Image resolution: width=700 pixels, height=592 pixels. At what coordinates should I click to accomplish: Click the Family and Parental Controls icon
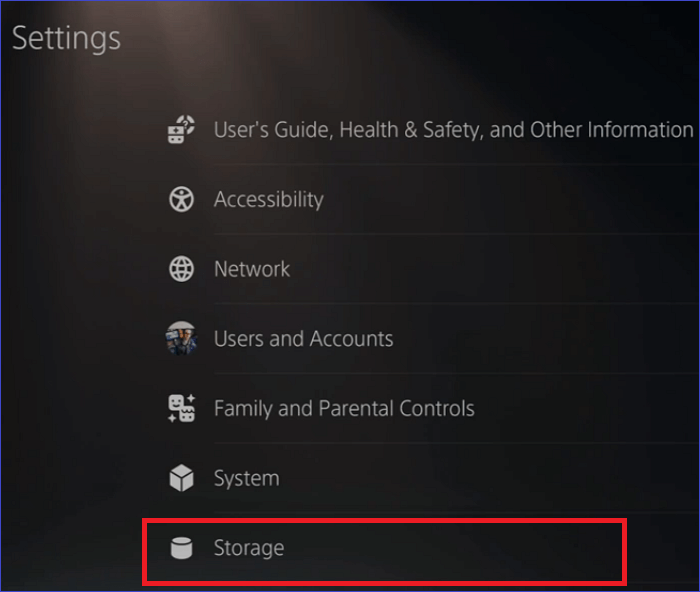[x=181, y=408]
